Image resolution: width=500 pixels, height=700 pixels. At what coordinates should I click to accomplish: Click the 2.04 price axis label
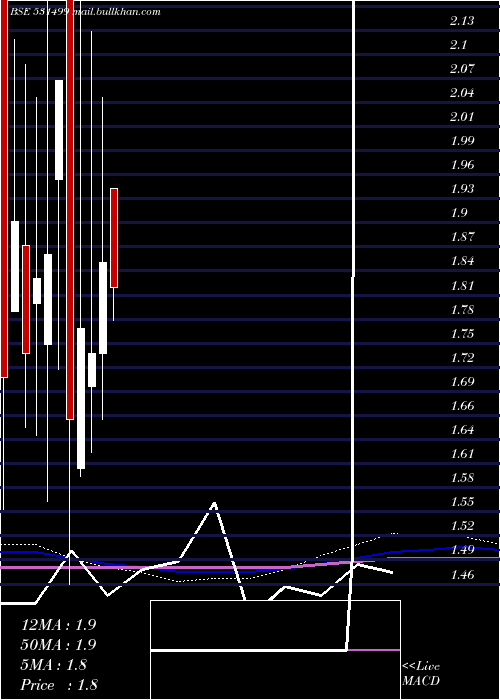[x=462, y=93]
